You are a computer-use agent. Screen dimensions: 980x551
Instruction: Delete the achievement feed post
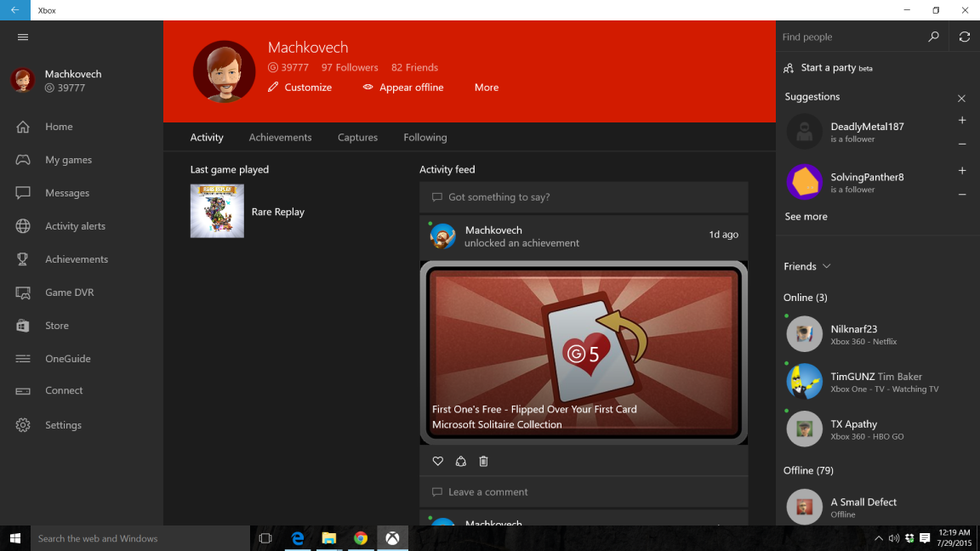[x=483, y=461]
